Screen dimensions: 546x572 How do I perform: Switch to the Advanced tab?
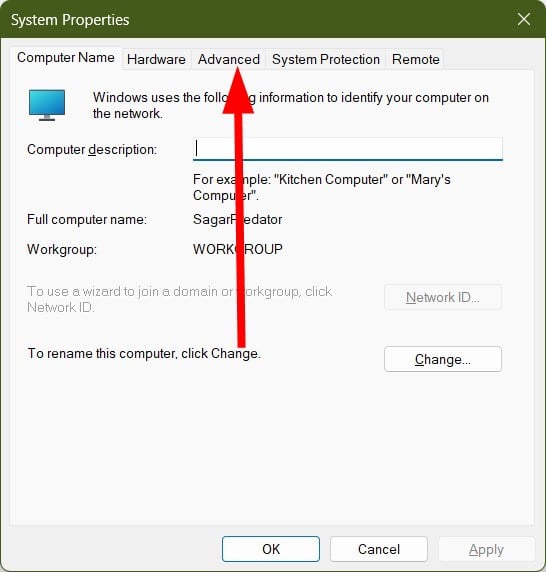point(229,59)
